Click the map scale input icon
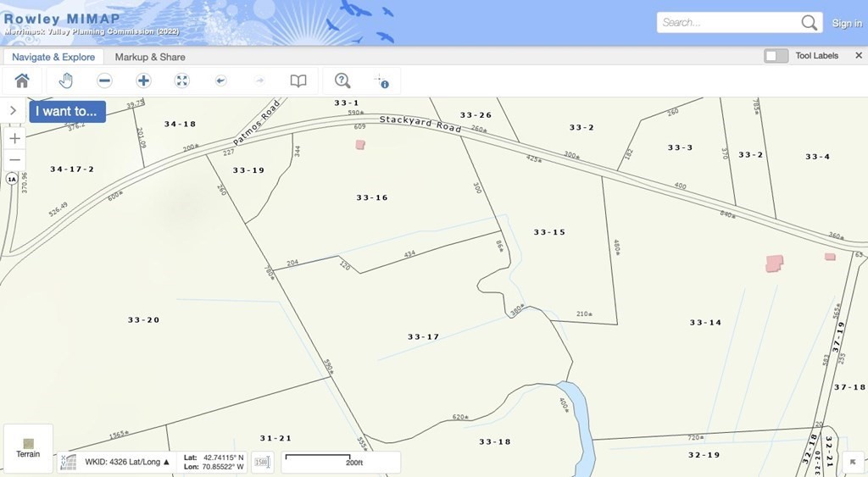The width and height of the screenshot is (868, 477). (x=263, y=462)
